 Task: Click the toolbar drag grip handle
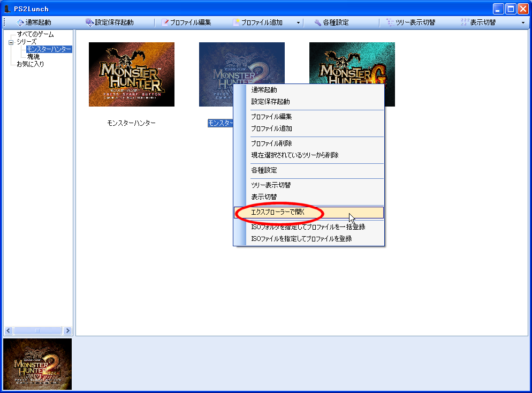[x=4, y=22]
